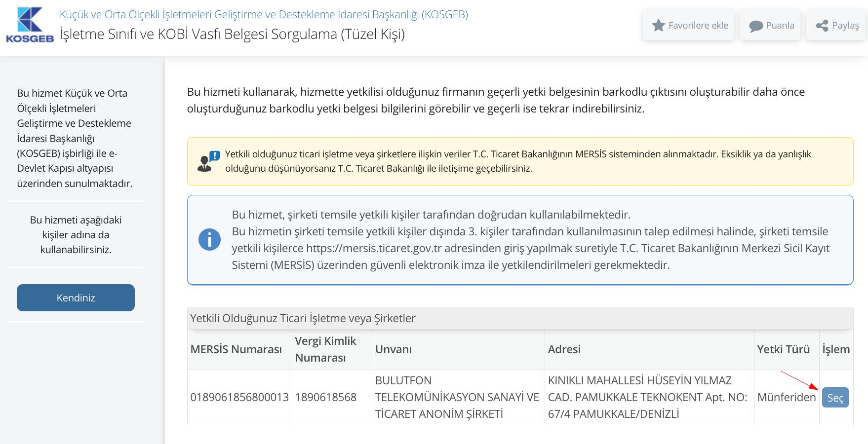
Task: Choose BULUTFON company with Seç button
Action: [835, 398]
